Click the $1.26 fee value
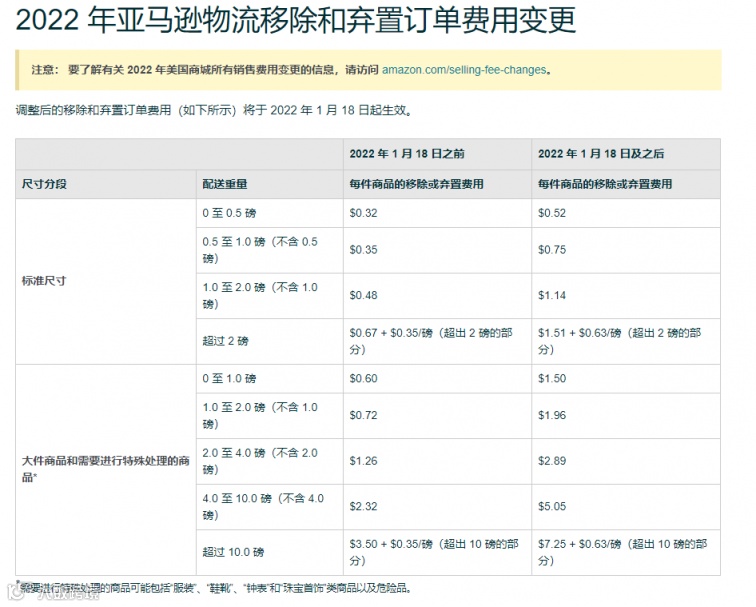 pyautogui.click(x=363, y=461)
